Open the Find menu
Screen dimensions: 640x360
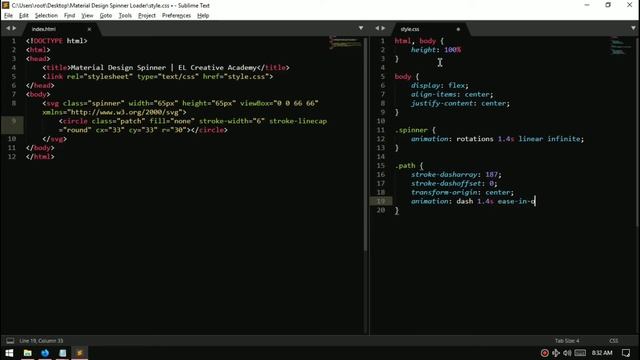pos(69,16)
